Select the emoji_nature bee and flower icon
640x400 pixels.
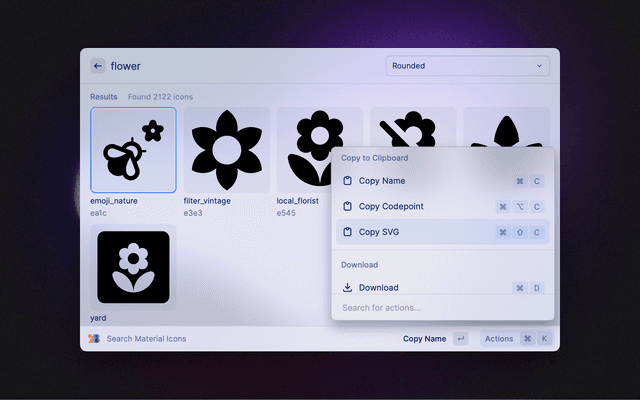coord(133,150)
